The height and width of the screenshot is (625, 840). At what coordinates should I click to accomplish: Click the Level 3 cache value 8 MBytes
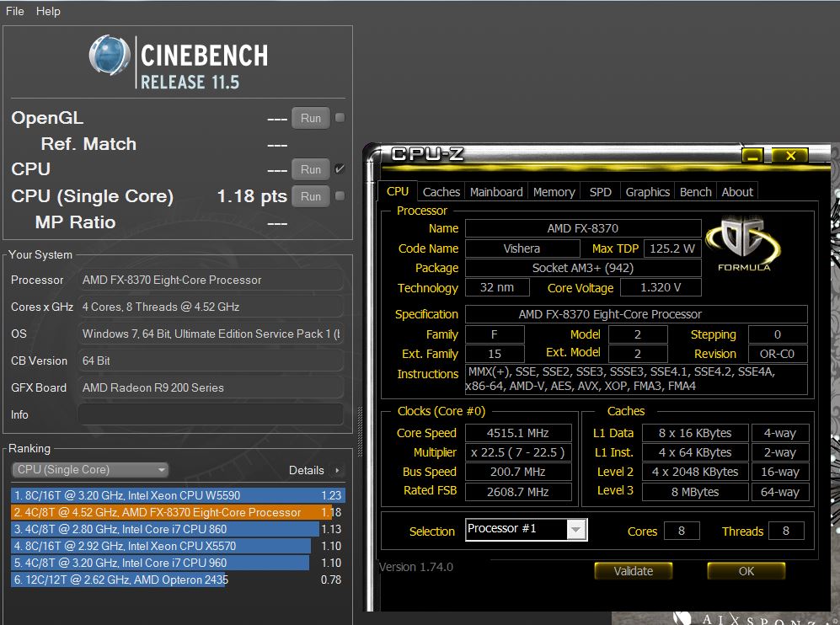[x=695, y=492]
